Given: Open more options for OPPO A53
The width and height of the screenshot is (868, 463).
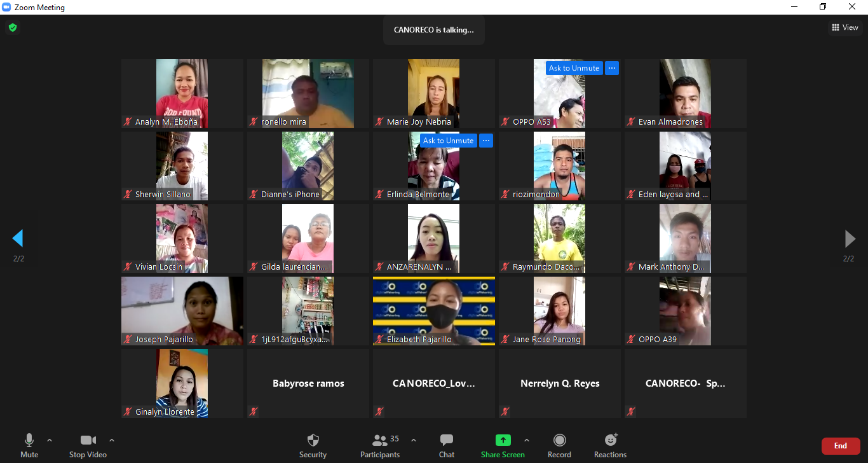Looking at the screenshot, I should (x=612, y=68).
